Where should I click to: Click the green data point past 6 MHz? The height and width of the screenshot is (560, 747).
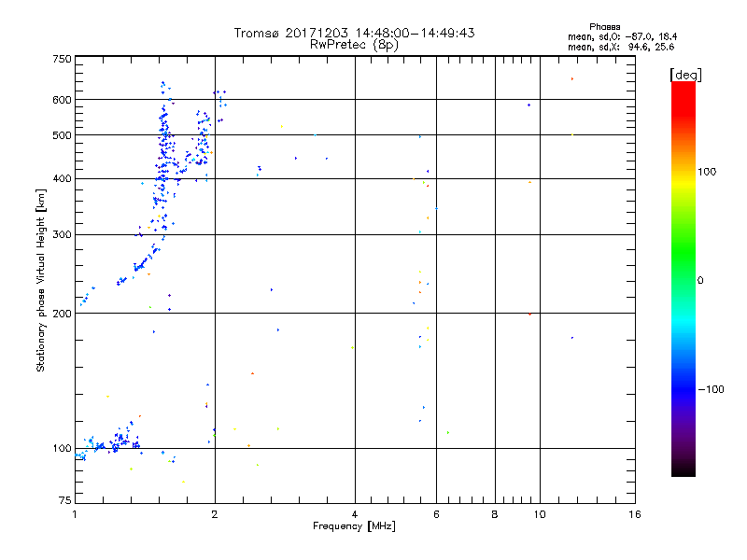pyautogui.click(x=448, y=432)
